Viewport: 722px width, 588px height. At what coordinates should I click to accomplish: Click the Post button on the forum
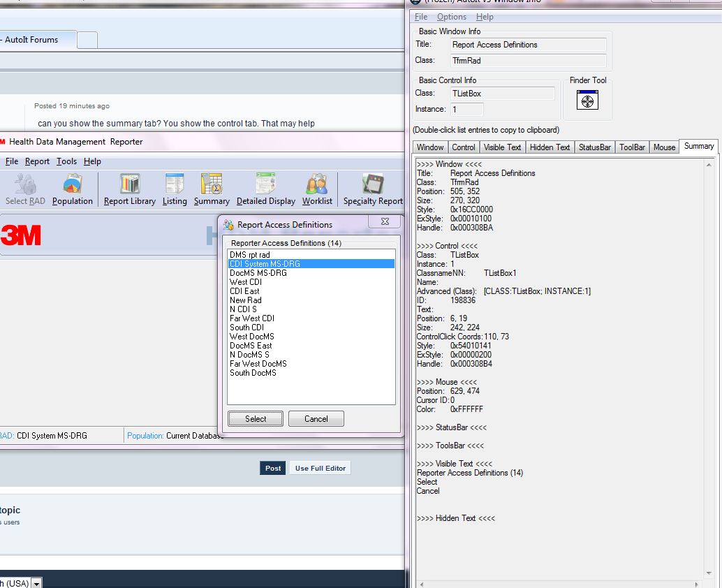coord(272,468)
